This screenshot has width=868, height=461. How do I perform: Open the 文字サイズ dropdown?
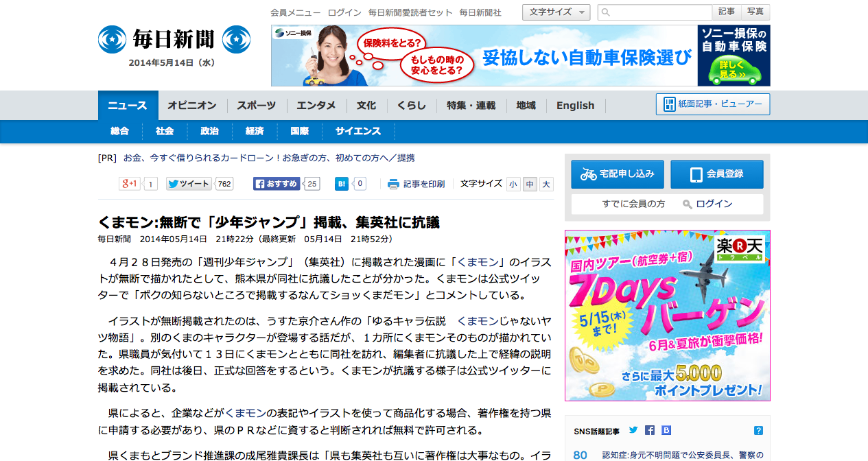[556, 12]
